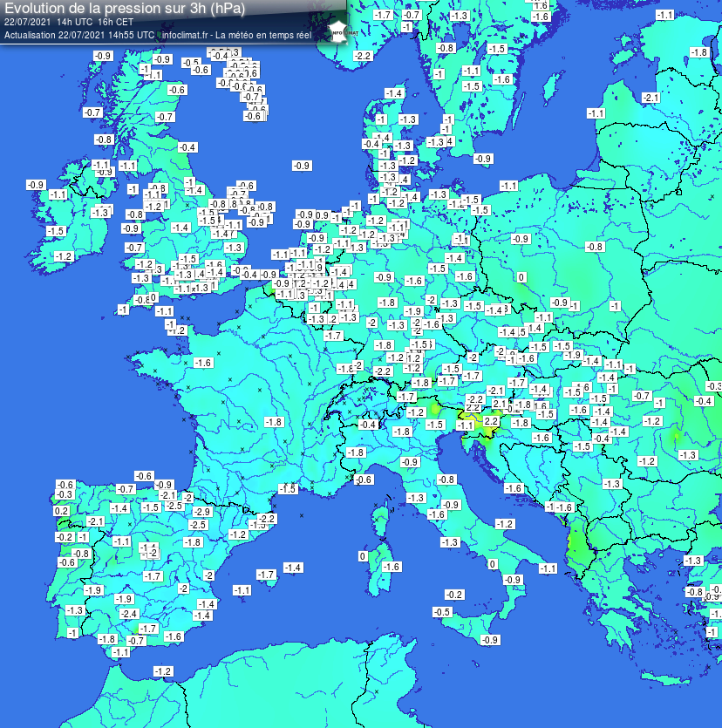722x728 pixels.
Task: Click the -1.4 label in the Balearic Islands
Action: [x=293, y=568]
